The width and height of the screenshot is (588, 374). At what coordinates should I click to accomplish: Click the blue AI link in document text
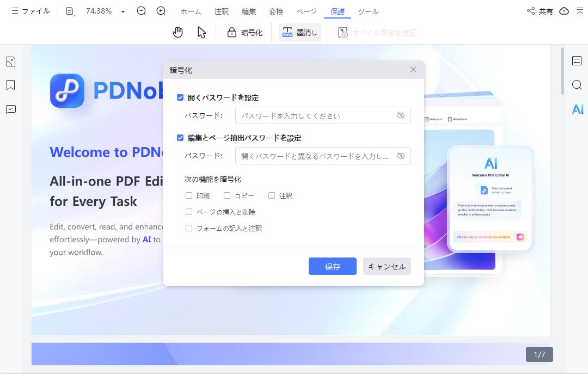[x=146, y=240]
